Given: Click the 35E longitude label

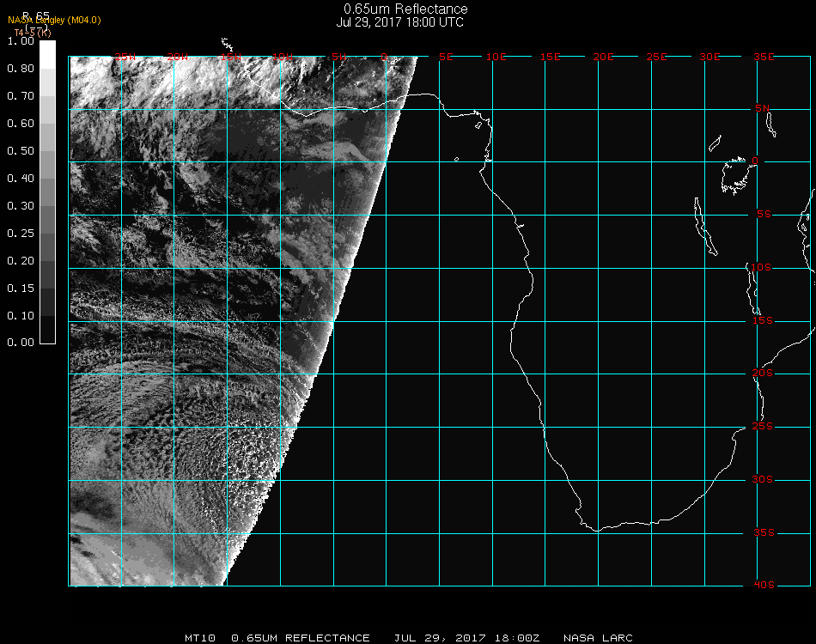Looking at the screenshot, I should click(x=764, y=57).
